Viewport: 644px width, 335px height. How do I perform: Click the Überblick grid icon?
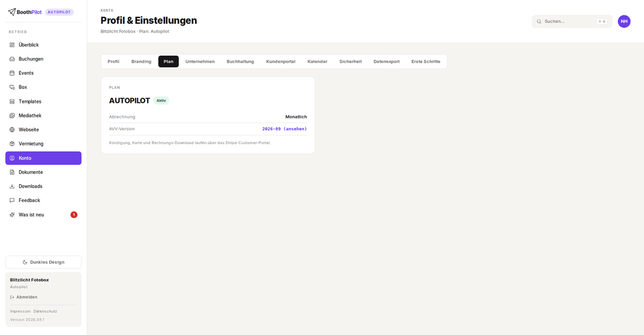pyautogui.click(x=12, y=45)
